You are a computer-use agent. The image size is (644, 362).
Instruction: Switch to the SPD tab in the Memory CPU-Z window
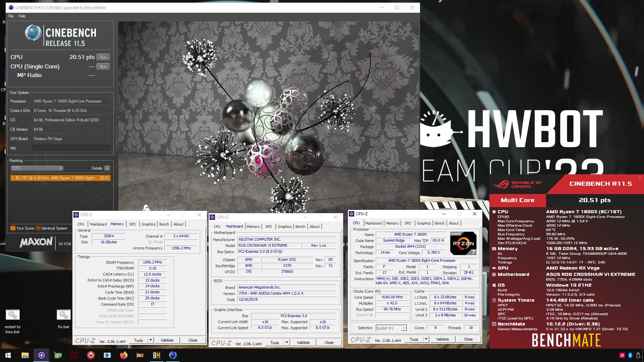(132, 224)
